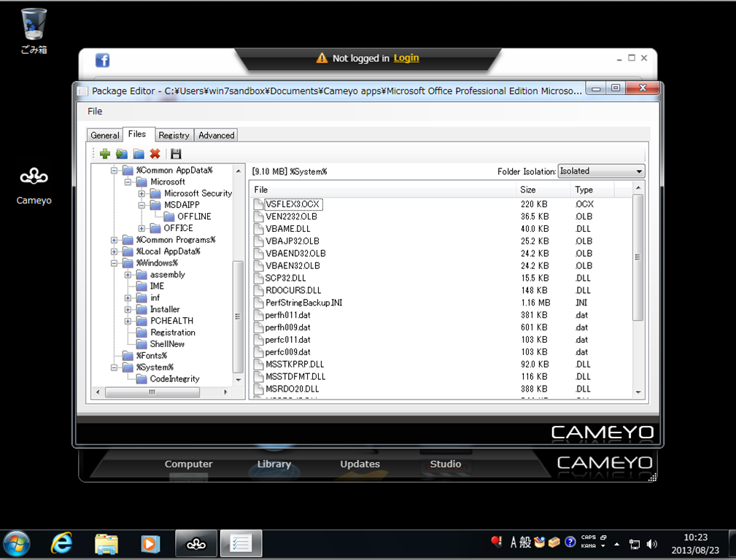
Task: Save the package with the floppy disk icon
Action: [176, 154]
